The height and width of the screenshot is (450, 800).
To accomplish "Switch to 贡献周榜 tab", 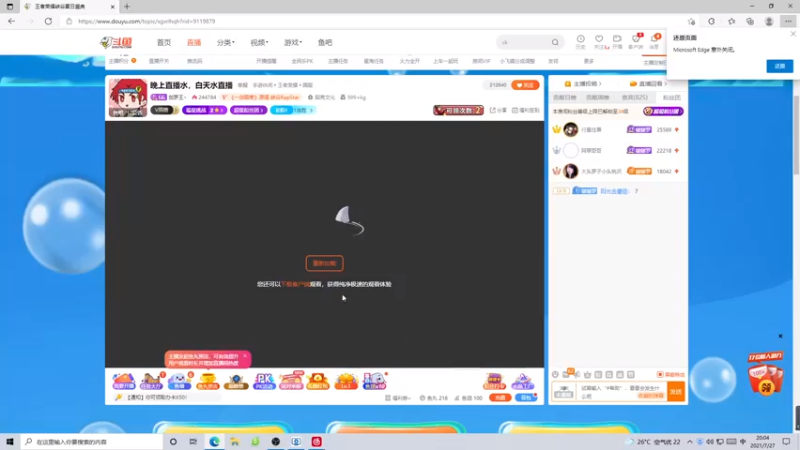I will [x=597, y=97].
